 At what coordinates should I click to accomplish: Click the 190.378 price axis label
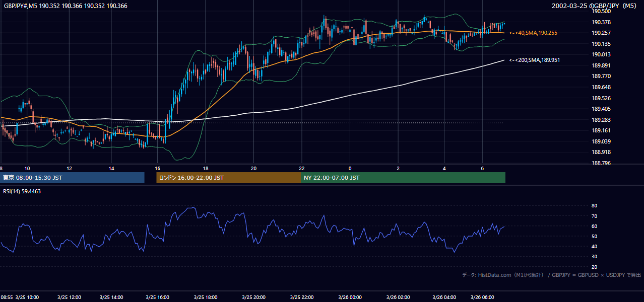601,22
